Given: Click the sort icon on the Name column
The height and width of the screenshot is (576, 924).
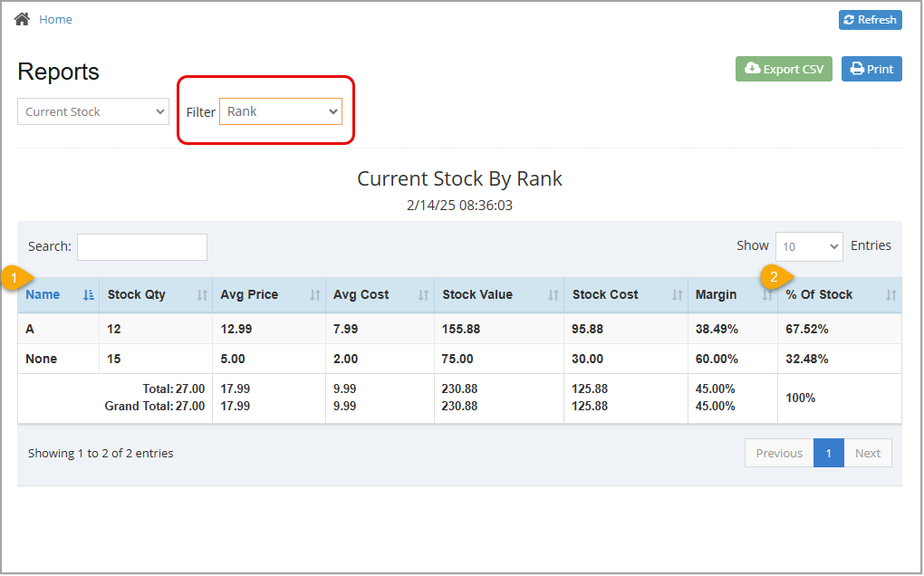Looking at the screenshot, I should point(87,295).
